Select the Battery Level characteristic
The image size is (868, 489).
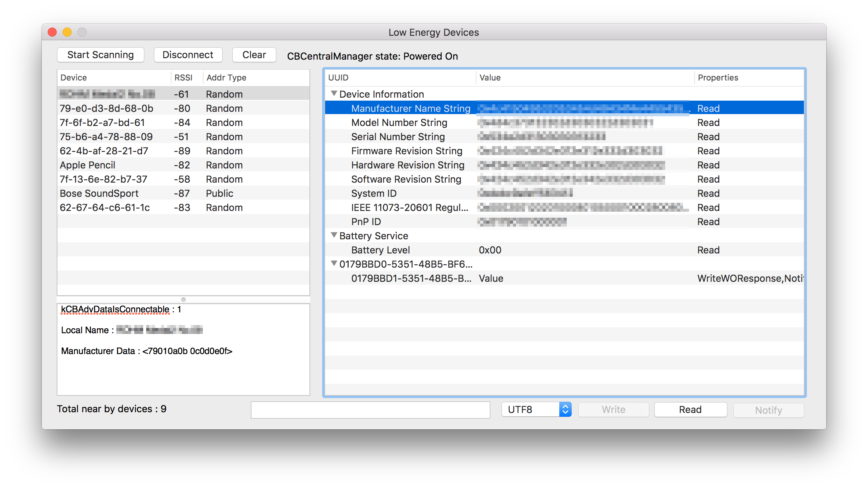pyautogui.click(x=380, y=250)
